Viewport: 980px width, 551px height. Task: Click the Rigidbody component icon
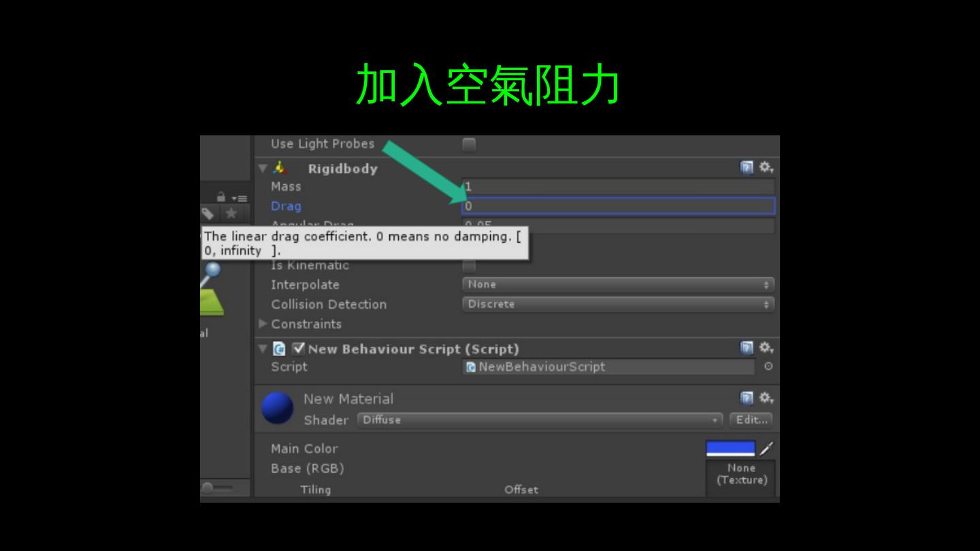pyautogui.click(x=280, y=168)
